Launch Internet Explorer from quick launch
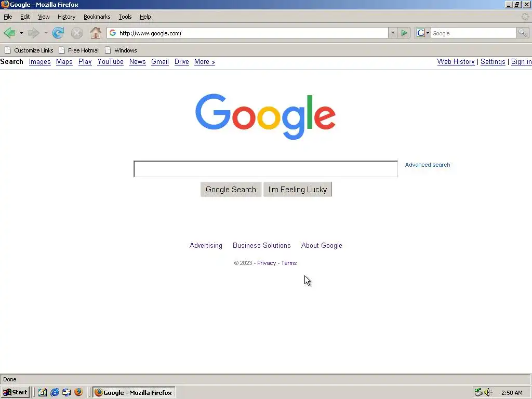The image size is (532, 399). [54, 392]
